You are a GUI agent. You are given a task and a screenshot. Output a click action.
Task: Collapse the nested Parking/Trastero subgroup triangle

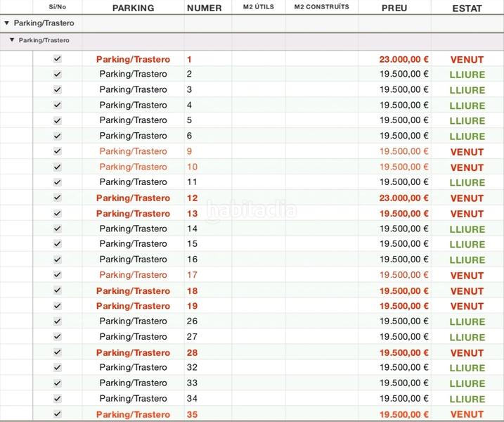(x=12, y=40)
